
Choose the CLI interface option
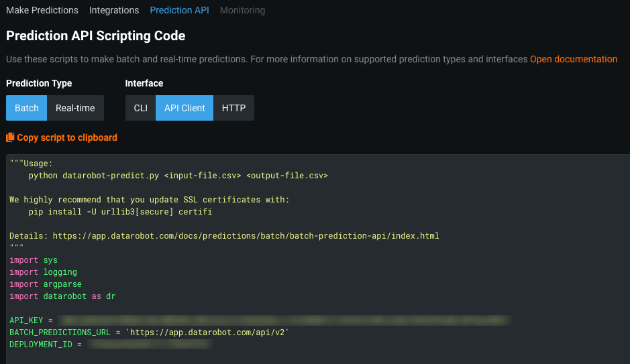click(140, 108)
